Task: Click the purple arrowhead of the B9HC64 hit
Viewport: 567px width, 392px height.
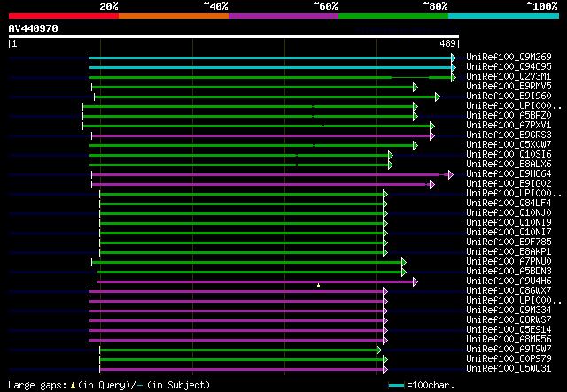Action: (x=451, y=175)
